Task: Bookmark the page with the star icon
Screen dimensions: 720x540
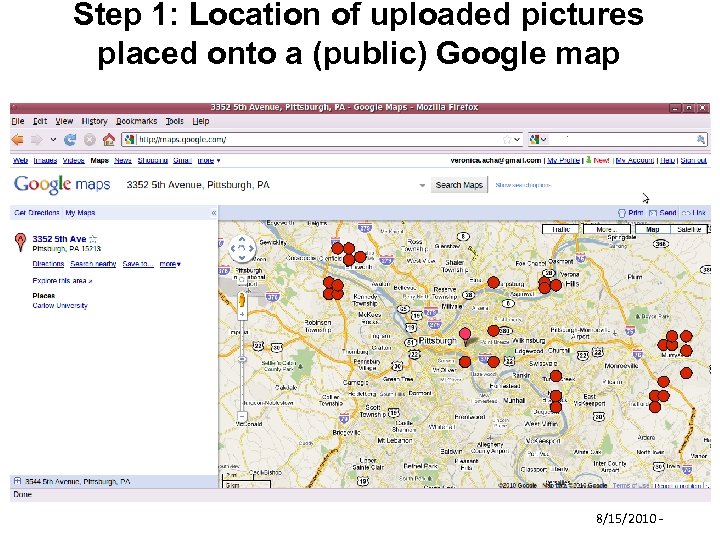Action: pos(507,139)
